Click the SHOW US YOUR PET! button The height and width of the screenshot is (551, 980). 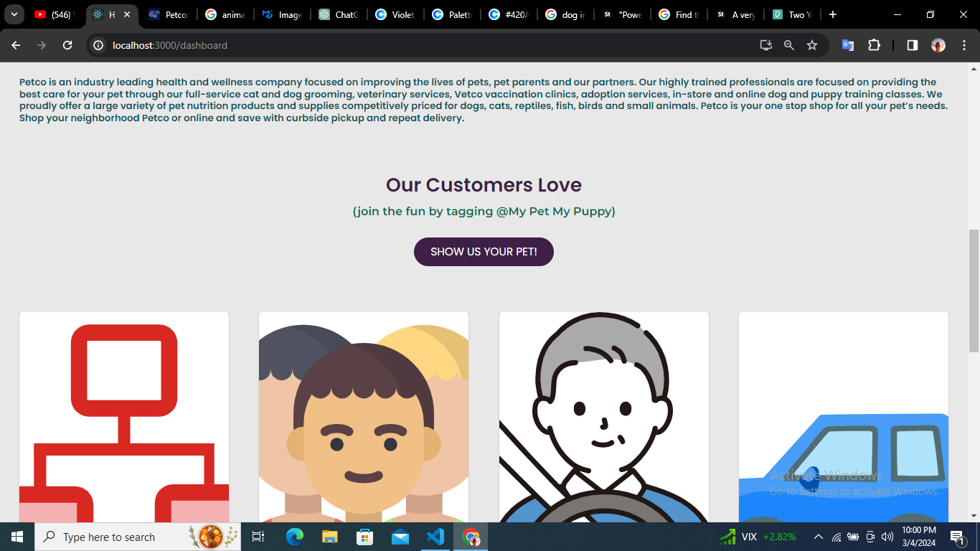[484, 252]
